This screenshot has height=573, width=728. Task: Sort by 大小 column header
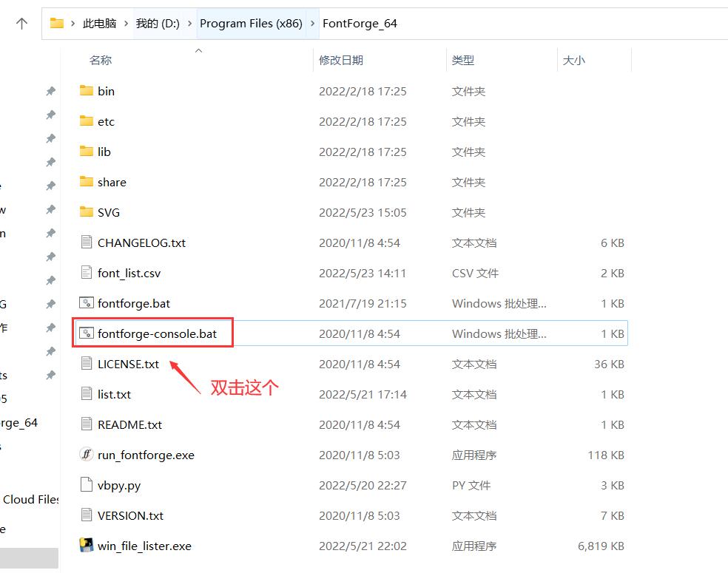pos(573,61)
